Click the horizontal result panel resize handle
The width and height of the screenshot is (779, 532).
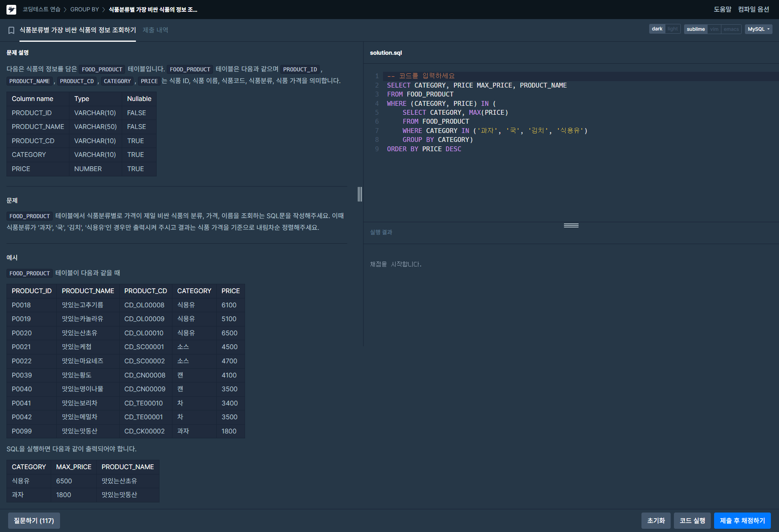571,225
